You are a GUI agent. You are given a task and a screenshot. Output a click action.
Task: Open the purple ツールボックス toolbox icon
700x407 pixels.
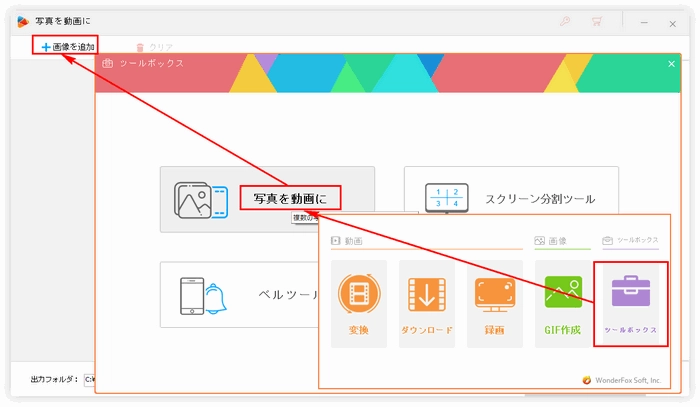630,297
